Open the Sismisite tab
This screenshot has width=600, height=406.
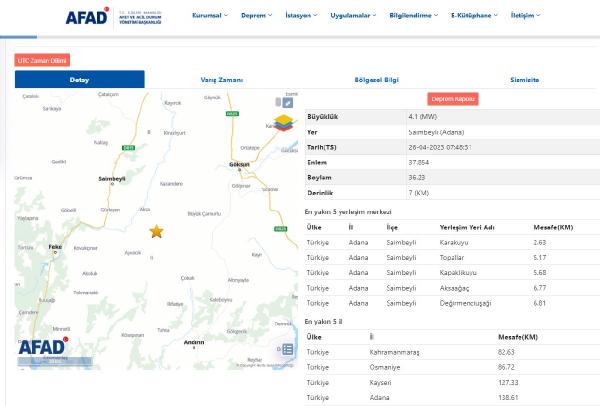tap(525, 79)
